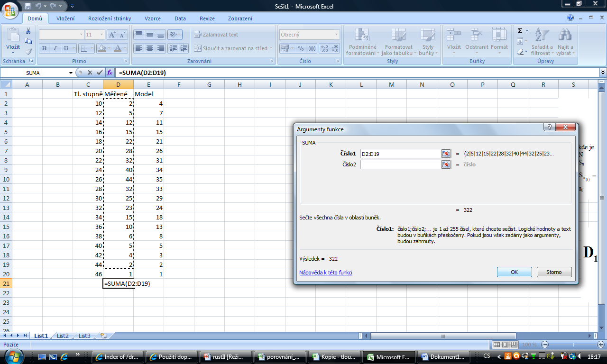This screenshot has height=364, width=607.
Task: Click the cancel X icon in formula bar
Action: click(x=90, y=73)
